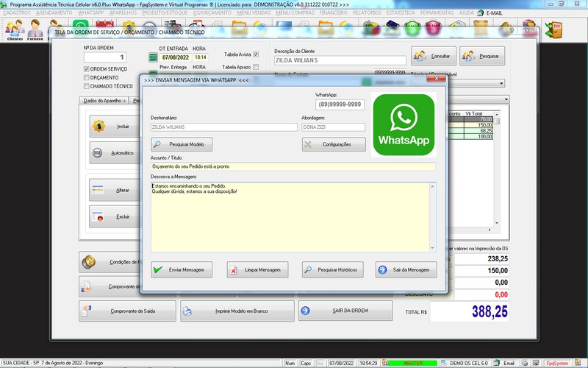Screen dimensions: 588x368
Task: Click the green calendar icon beside DT ENTRADA
Action: click(x=153, y=57)
